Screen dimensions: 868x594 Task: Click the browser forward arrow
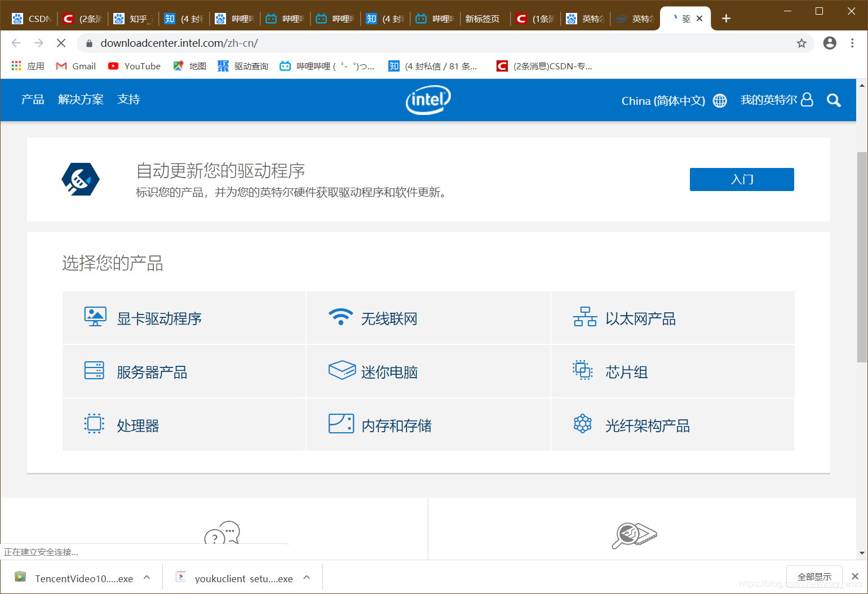tap(38, 43)
